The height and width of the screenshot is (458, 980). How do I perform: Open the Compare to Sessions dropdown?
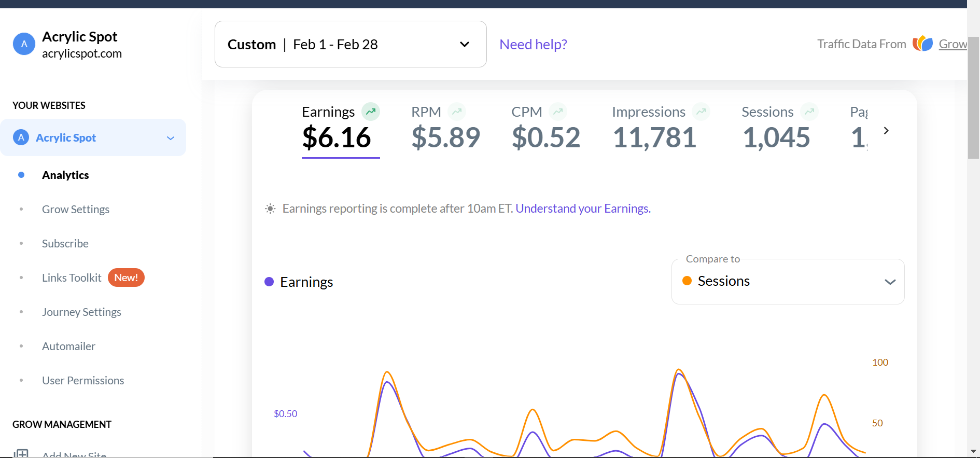[788, 282]
